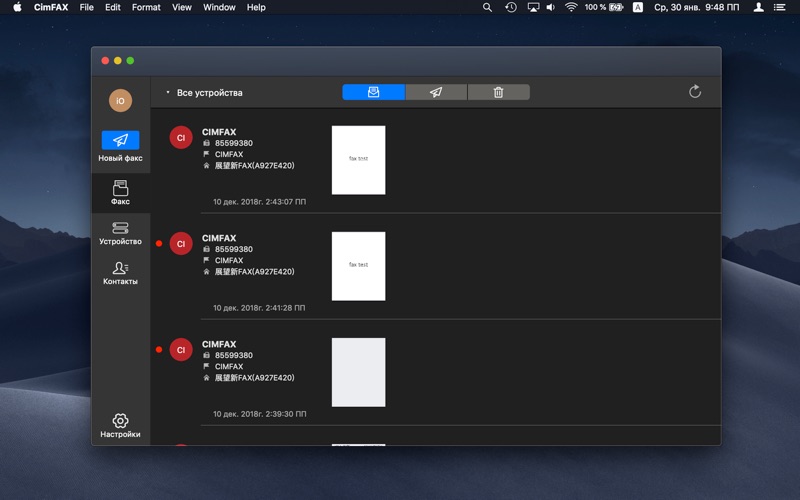Viewport: 800px width, 500px height.
Task: Open blank fax thumbnail dated 2:39:30 ПП
Action: pyautogui.click(x=359, y=372)
